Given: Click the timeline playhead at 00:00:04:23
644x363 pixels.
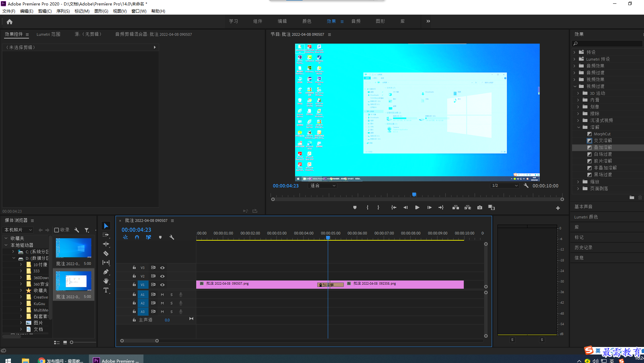Looking at the screenshot, I should coord(328,238).
